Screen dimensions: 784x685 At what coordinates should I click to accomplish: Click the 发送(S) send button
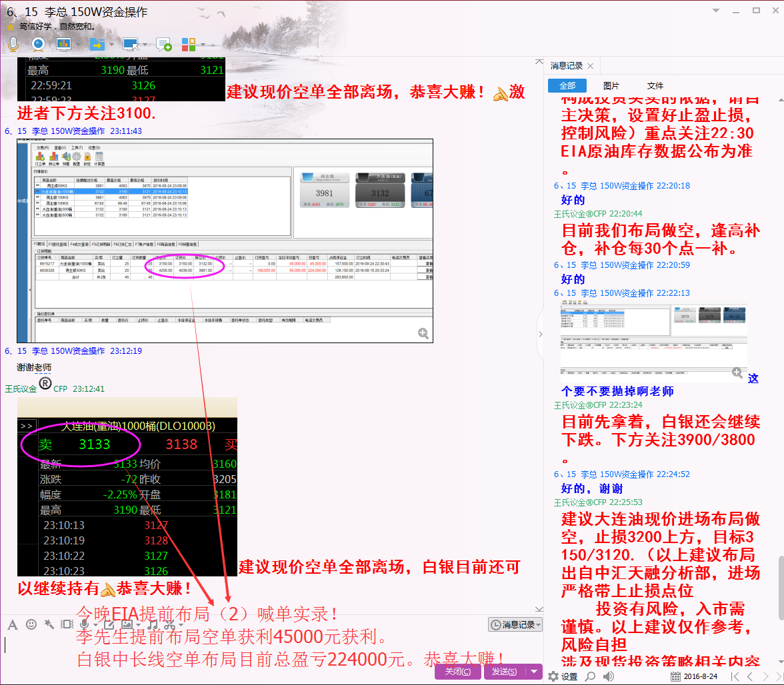[x=504, y=672]
